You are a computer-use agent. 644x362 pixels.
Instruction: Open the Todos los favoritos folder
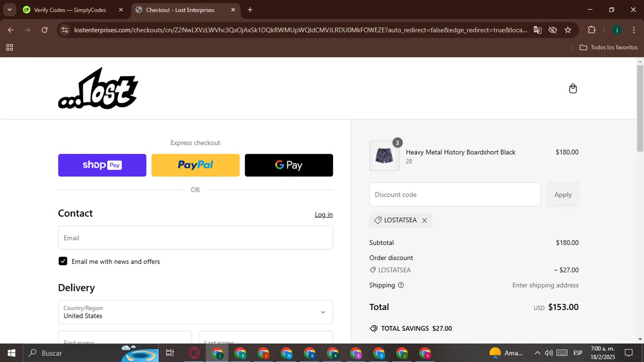click(x=608, y=47)
